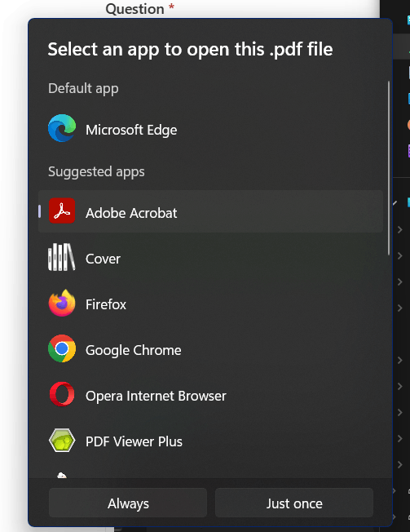Select Firefox text label
410x532 pixels.
point(106,304)
